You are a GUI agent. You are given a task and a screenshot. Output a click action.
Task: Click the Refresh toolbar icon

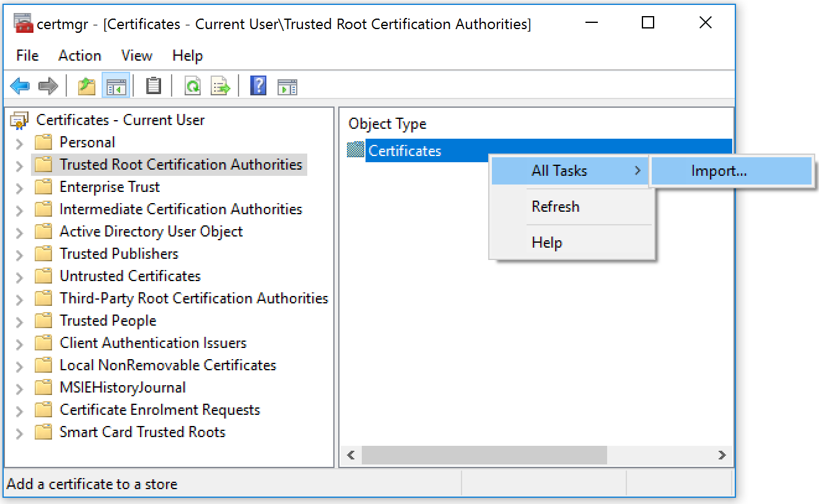coord(193,85)
